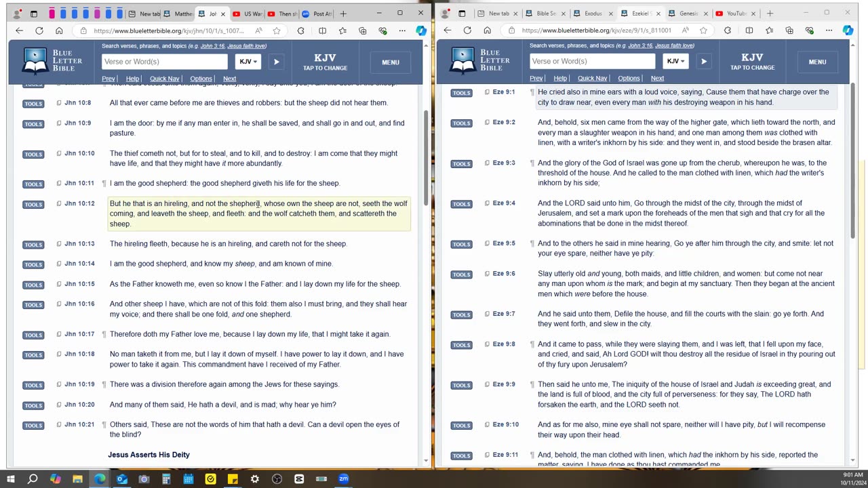Image resolution: width=868 pixels, height=488 pixels.
Task: Open MENU in right Blue Letter Bible
Action: coord(817,62)
